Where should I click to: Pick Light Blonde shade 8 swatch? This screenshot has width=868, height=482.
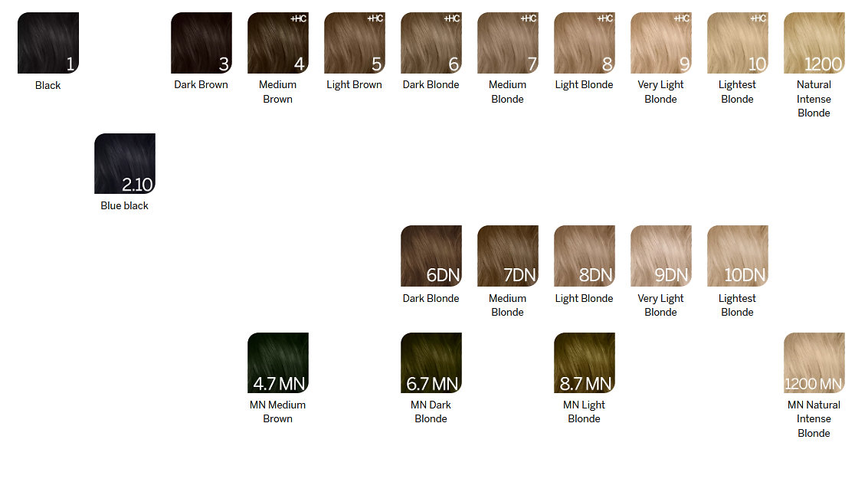click(x=584, y=43)
